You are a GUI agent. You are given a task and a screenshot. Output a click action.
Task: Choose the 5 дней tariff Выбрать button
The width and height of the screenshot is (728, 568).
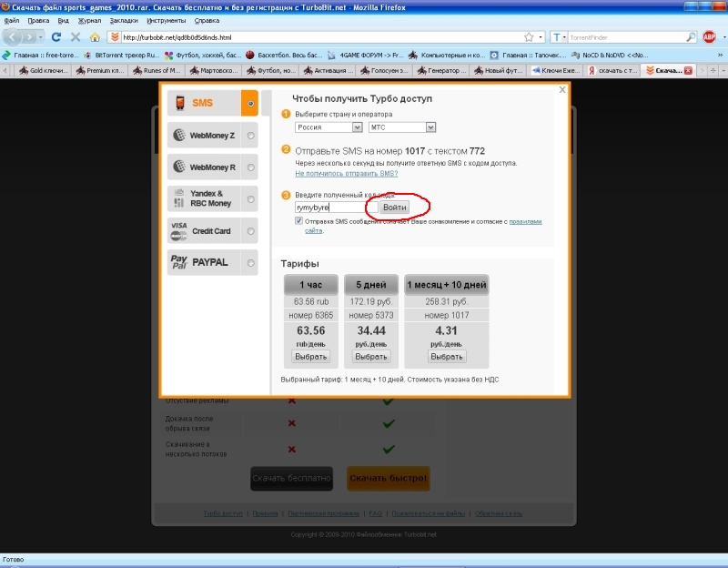click(x=371, y=357)
